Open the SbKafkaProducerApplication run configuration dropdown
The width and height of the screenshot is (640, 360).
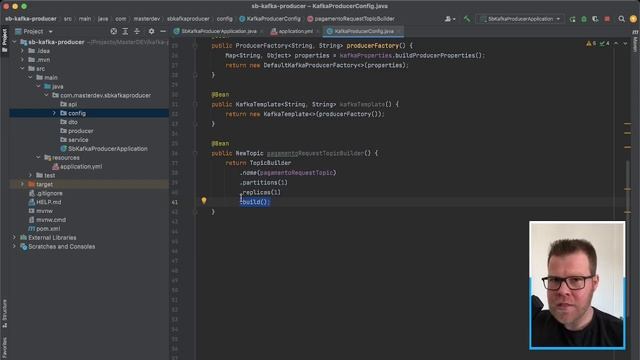[520, 19]
